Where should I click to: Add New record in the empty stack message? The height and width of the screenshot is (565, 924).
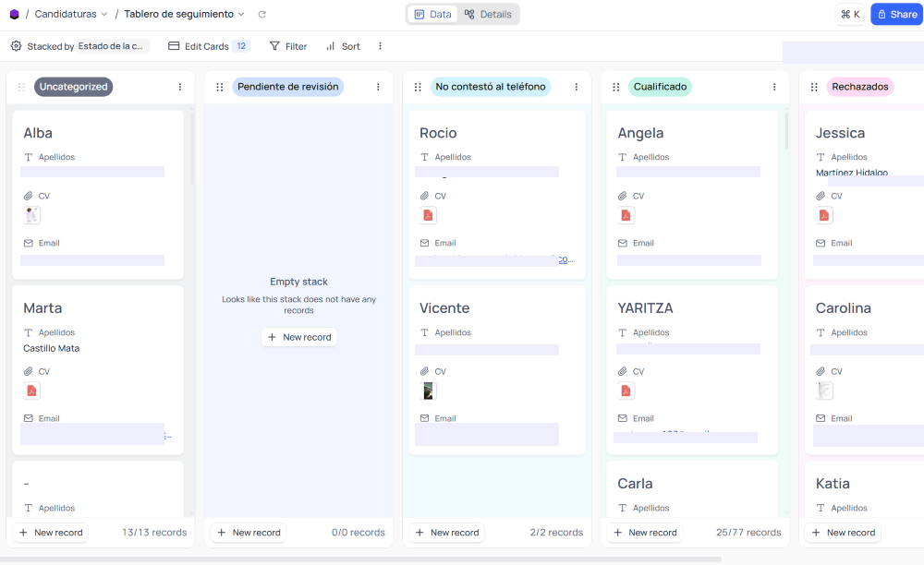(298, 337)
